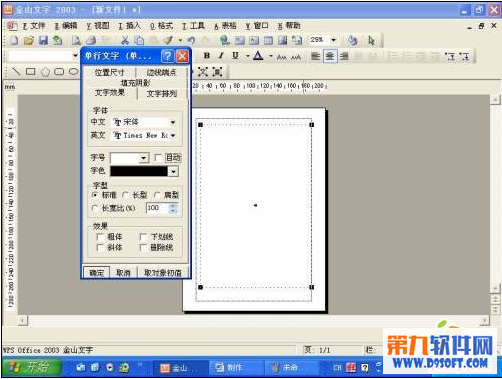Click the Print icon in toolbar
Screen dimensions: 502x379
91,40
